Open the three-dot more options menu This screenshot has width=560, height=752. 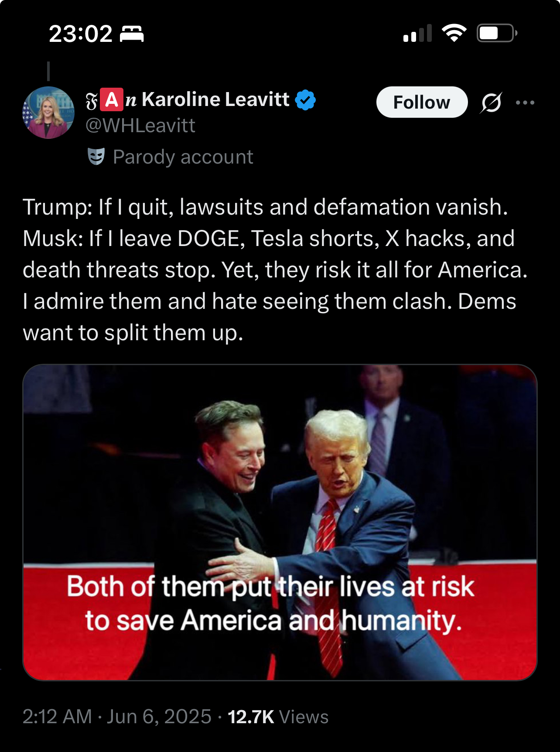click(525, 103)
